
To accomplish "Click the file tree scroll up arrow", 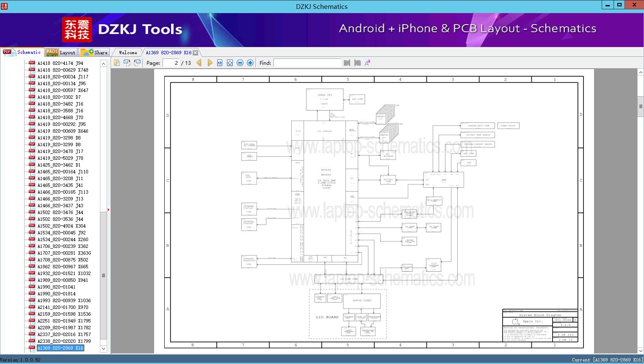I will point(103,64).
